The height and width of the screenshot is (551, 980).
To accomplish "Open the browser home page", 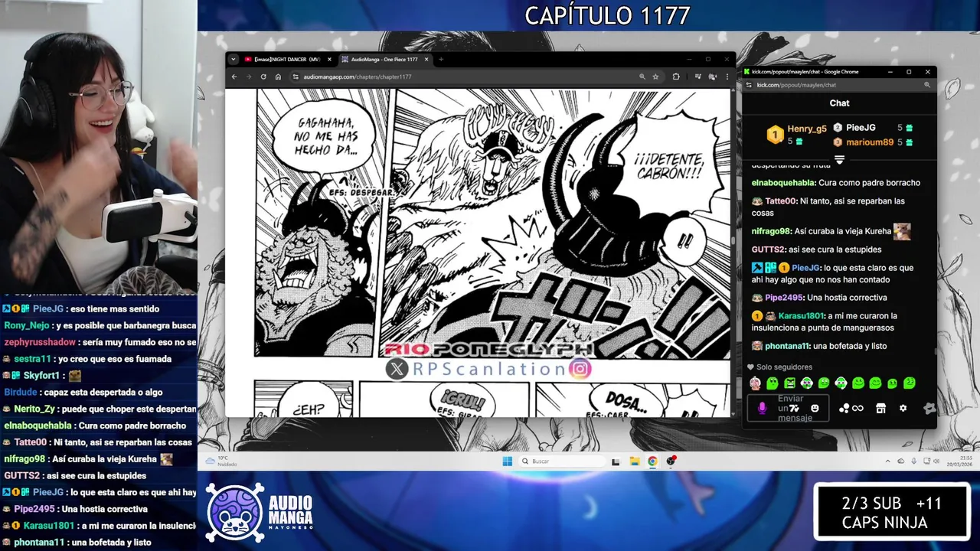I will (278, 77).
